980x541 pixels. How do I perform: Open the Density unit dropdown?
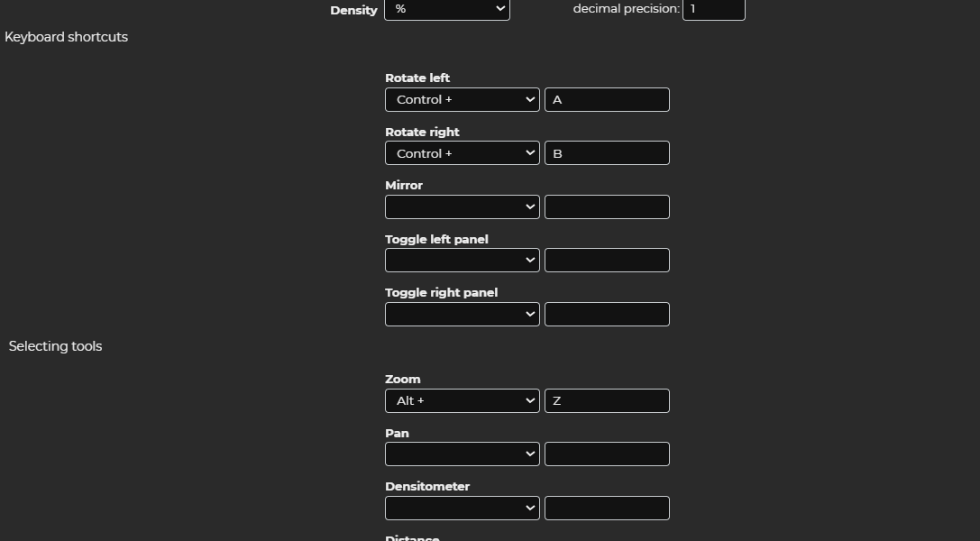tap(446, 9)
